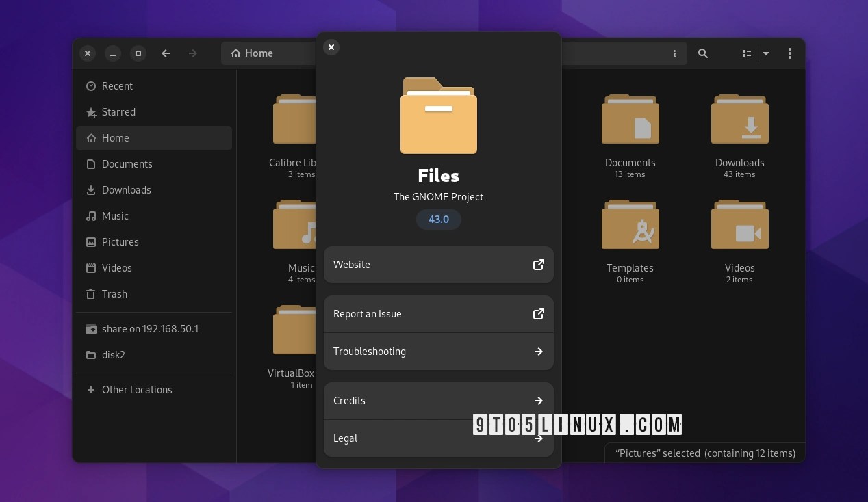The width and height of the screenshot is (868, 502).
Task: Select Recent in the sidebar
Action: coord(154,86)
